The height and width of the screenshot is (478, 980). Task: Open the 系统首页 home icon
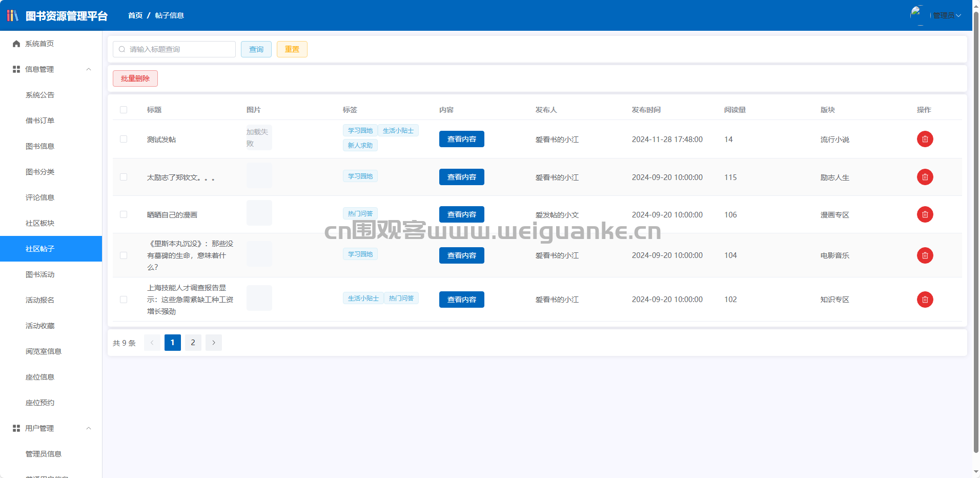point(16,44)
